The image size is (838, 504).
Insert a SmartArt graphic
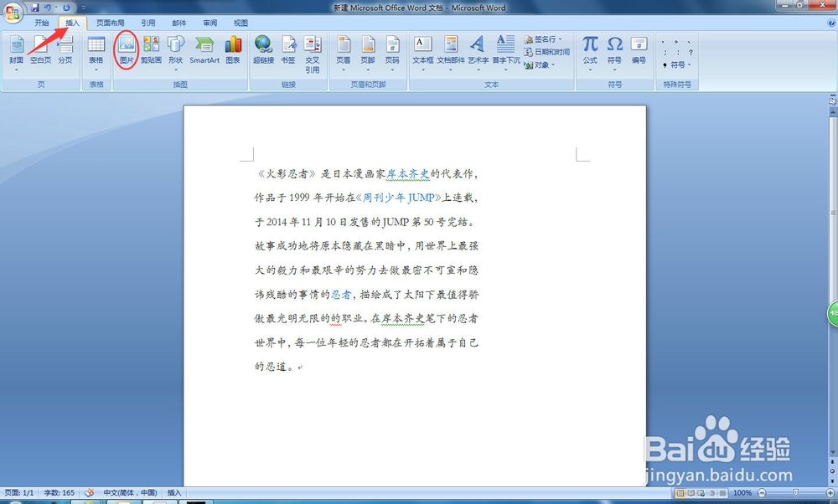204,50
